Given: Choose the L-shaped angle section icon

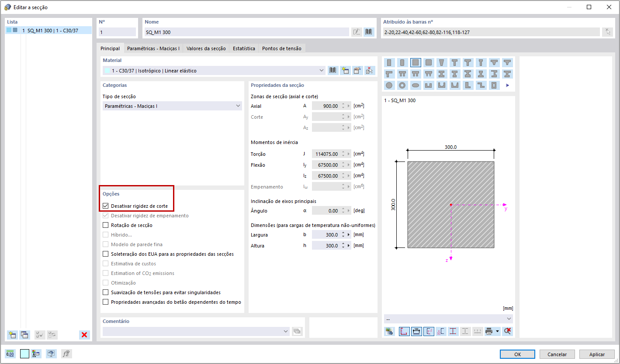Looking at the screenshot, I should [468, 85].
